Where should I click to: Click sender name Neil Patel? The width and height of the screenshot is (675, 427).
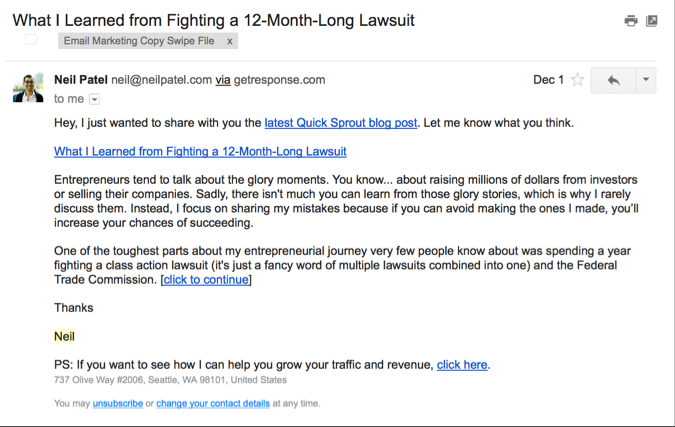[x=81, y=80]
